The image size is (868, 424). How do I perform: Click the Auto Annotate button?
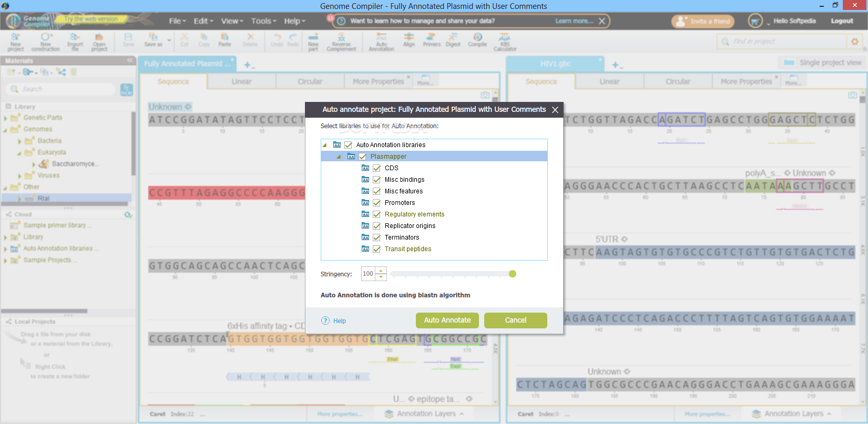coord(447,320)
